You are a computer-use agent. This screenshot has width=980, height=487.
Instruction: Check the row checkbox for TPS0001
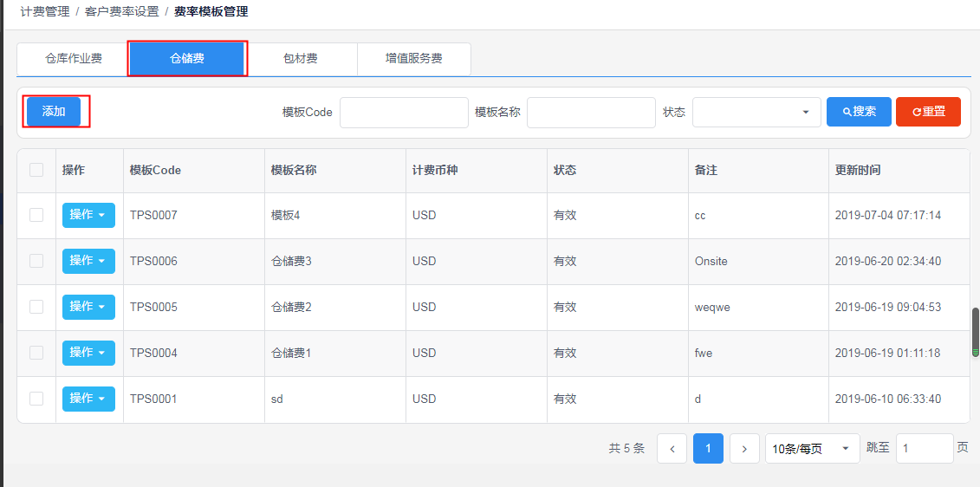36,399
